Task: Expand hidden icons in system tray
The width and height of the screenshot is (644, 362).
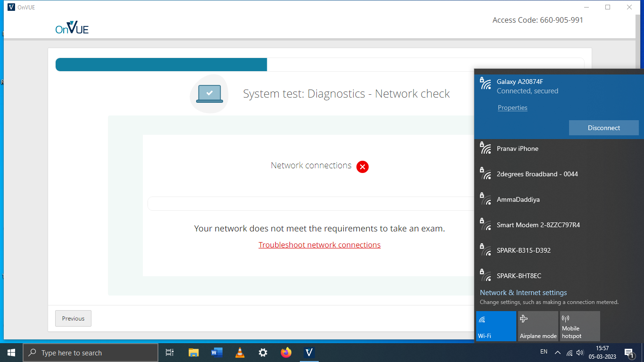Action: pyautogui.click(x=557, y=352)
